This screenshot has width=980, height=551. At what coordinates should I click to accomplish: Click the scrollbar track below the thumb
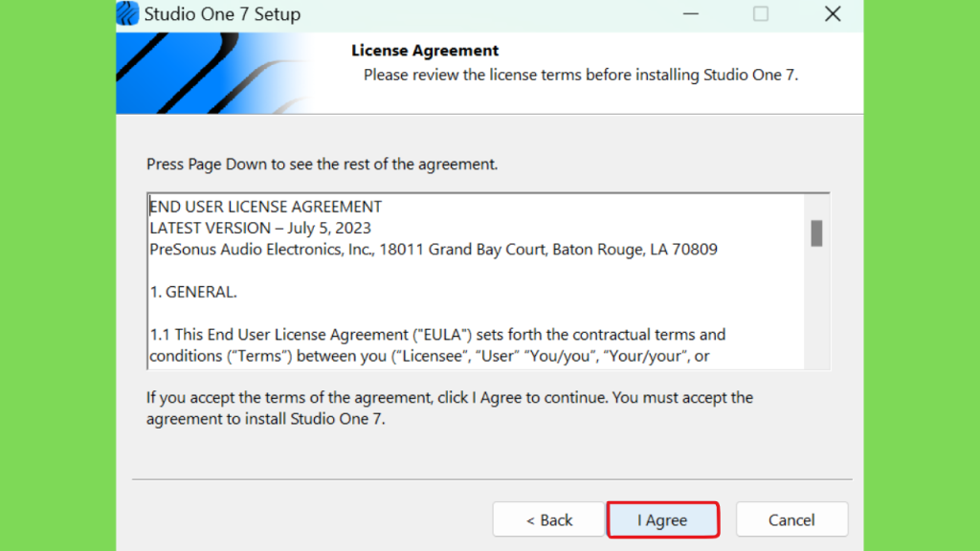(816, 309)
